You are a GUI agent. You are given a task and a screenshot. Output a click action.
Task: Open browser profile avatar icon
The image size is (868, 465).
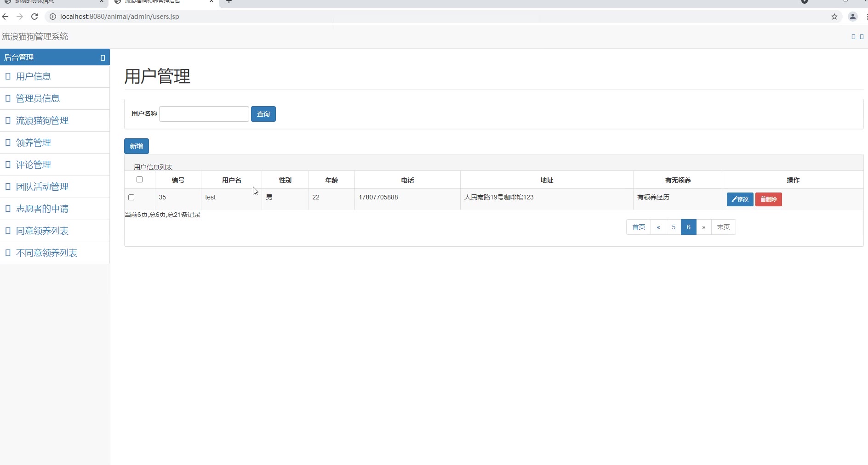(852, 17)
